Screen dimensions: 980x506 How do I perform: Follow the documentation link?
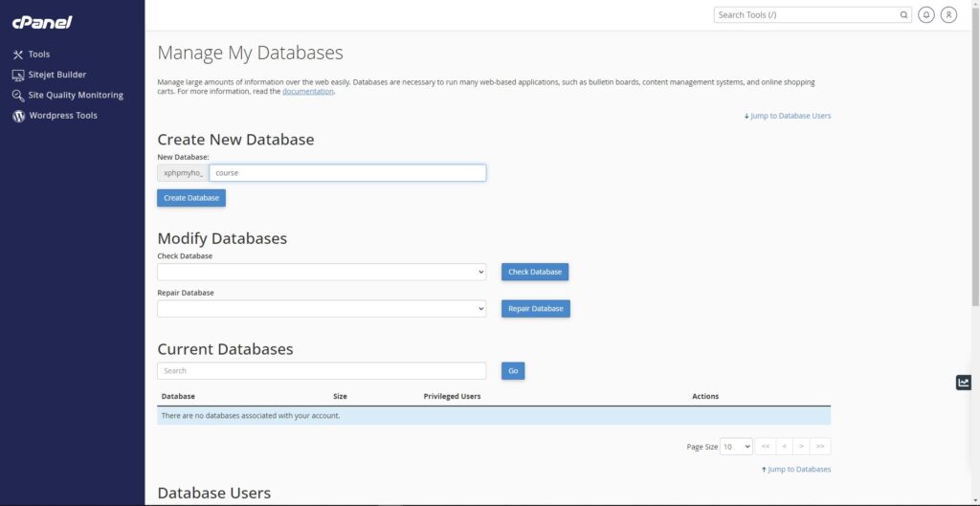308,91
